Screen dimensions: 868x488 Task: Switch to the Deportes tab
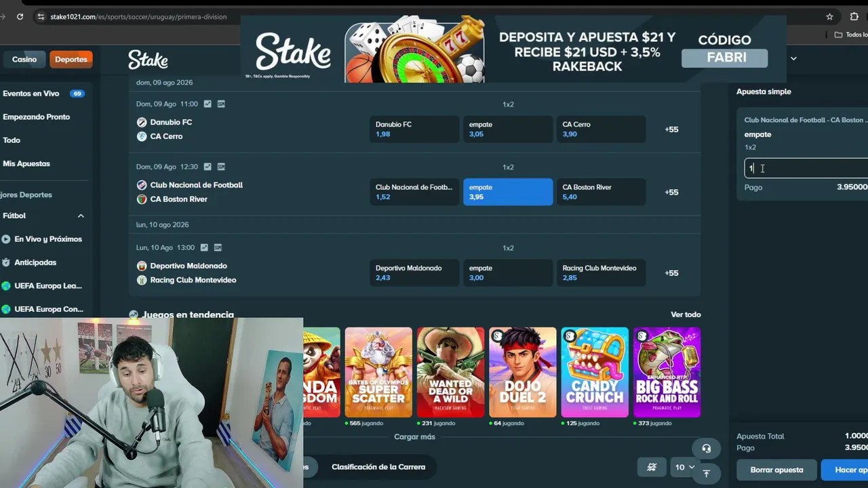71,60
